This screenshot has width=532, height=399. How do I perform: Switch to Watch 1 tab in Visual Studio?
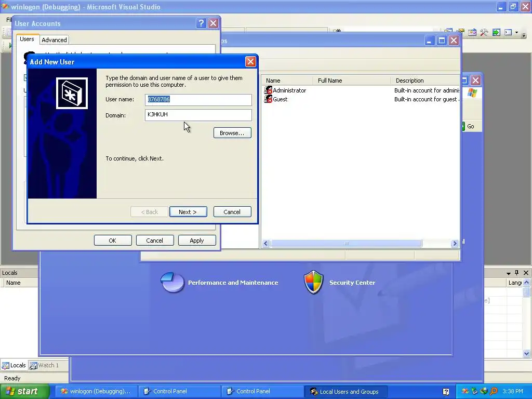pyautogui.click(x=44, y=365)
